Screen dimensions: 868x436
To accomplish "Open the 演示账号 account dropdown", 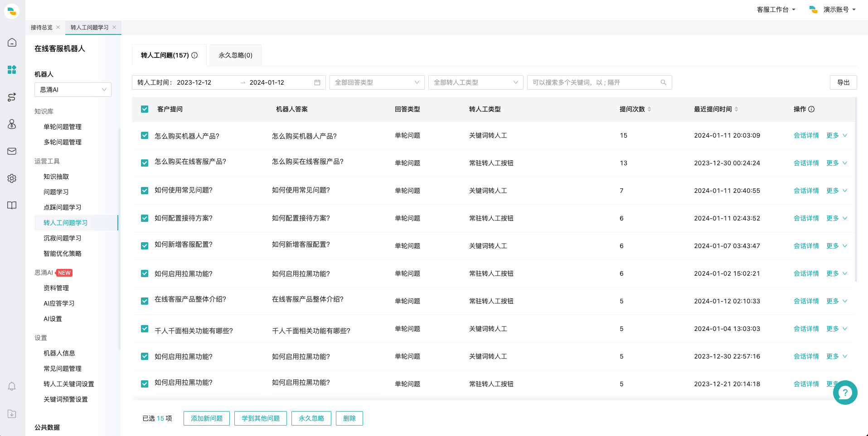I will [833, 10].
